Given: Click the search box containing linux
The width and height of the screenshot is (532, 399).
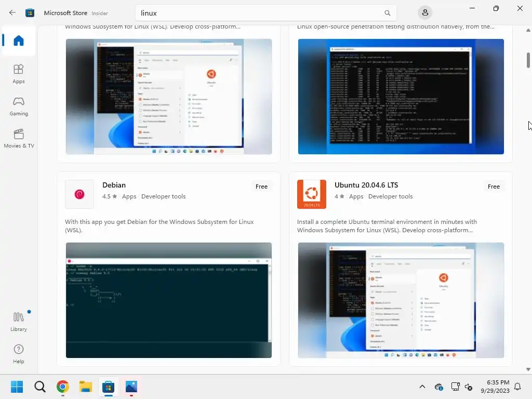Looking at the screenshot, I should tap(265, 13).
